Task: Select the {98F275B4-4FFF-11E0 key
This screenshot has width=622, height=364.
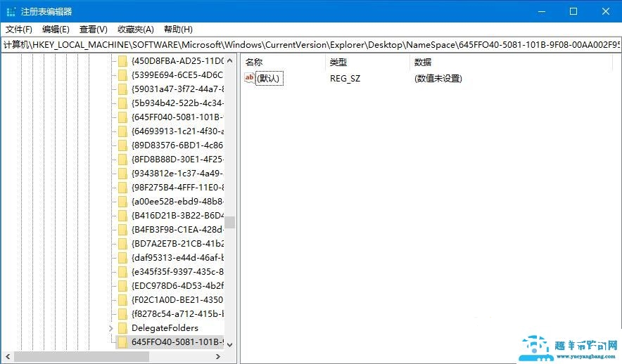Action: coord(177,188)
